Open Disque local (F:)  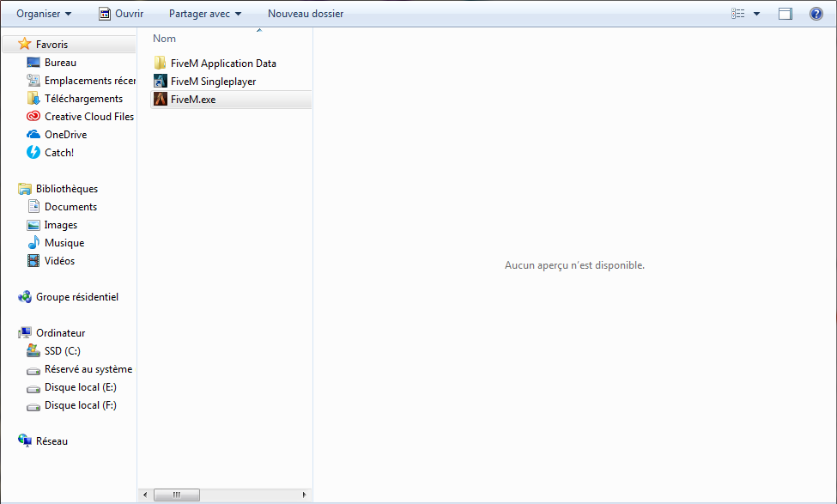[81, 405]
